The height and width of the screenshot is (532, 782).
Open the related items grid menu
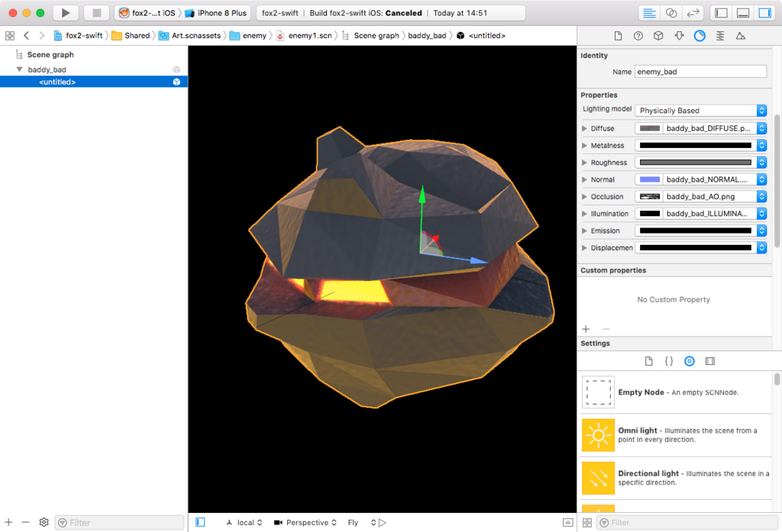10,35
